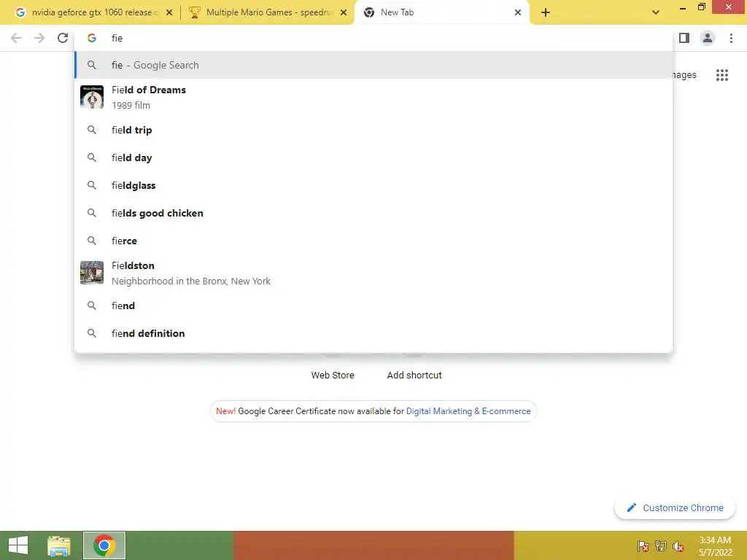Open File Explorer from the taskbar
747x560 pixels.
click(x=59, y=545)
